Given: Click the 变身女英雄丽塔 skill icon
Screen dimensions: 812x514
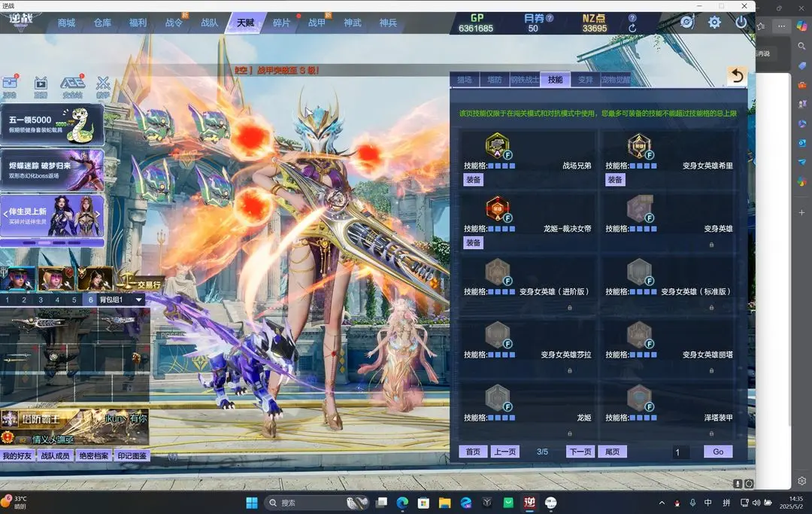Looking at the screenshot, I should (x=639, y=335).
